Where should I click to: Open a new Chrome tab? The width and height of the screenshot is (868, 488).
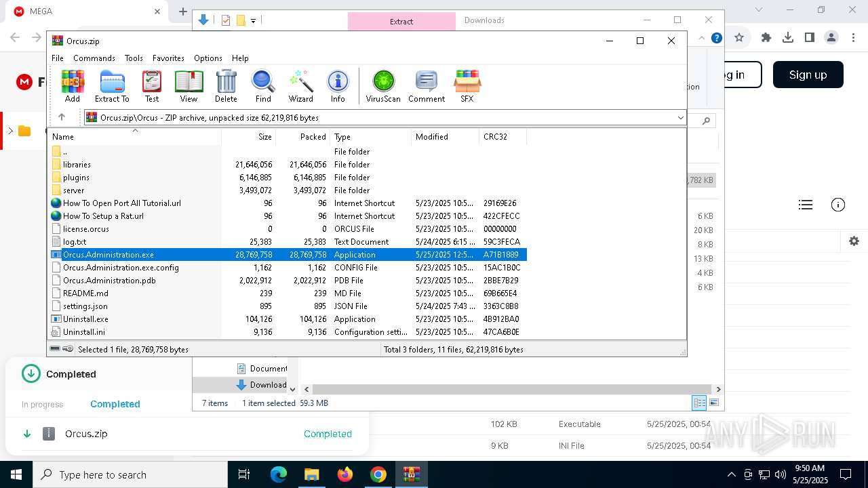[x=182, y=12]
